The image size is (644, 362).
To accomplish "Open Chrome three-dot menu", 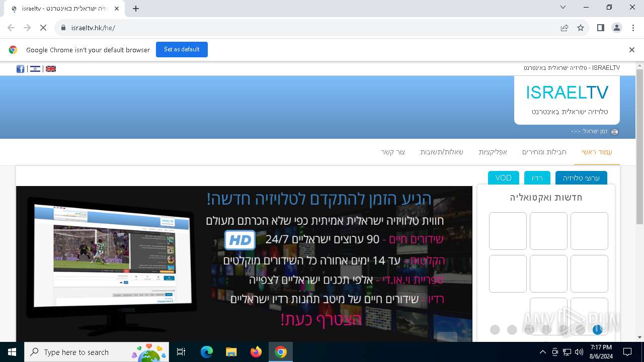I will [633, 28].
